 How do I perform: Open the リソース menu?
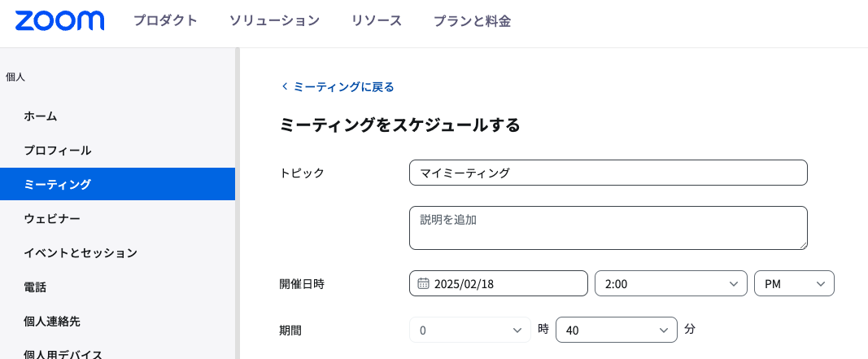click(377, 21)
